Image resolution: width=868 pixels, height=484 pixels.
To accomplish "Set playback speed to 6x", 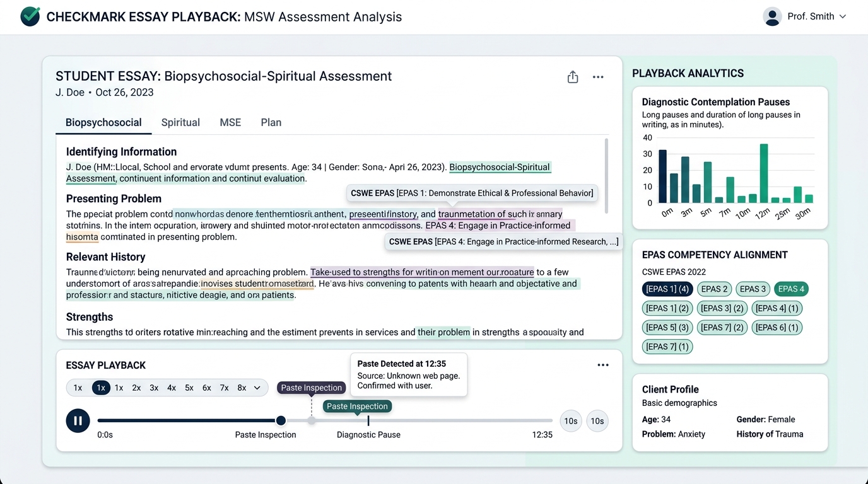I will tap(207, 388).
